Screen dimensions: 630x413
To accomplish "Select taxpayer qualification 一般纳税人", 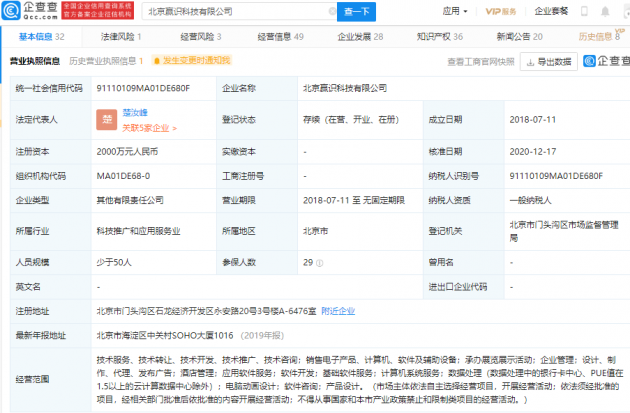I will [x=530, y=200].
